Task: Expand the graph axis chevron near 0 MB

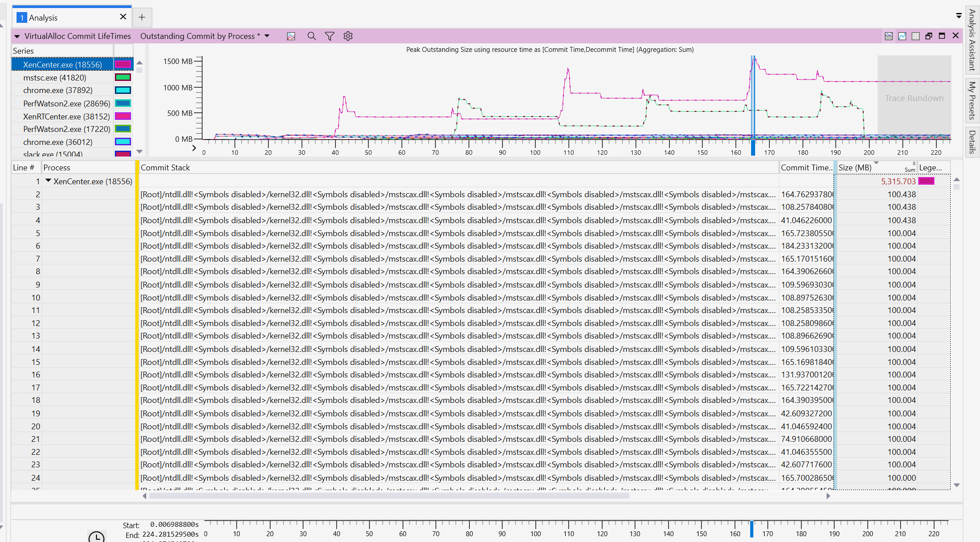Action: click(x=194, y=148)
